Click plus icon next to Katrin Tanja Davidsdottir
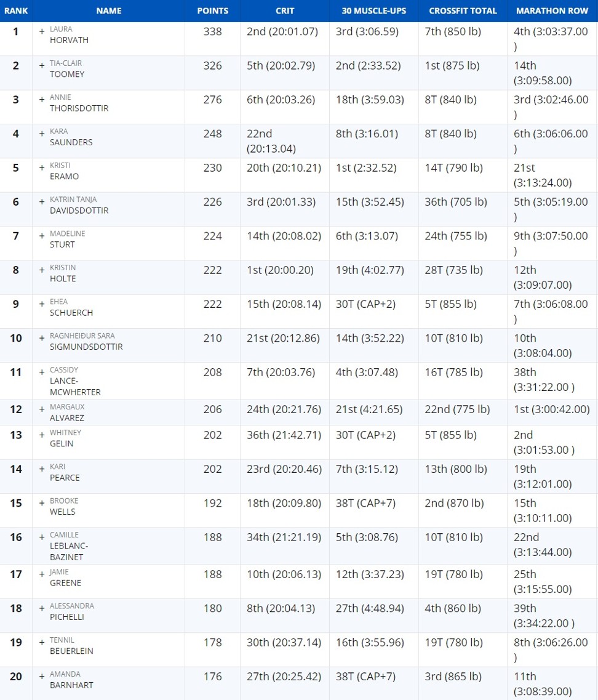Image resolution: width=598 pixels, height=700 pixels. point(41,202)
